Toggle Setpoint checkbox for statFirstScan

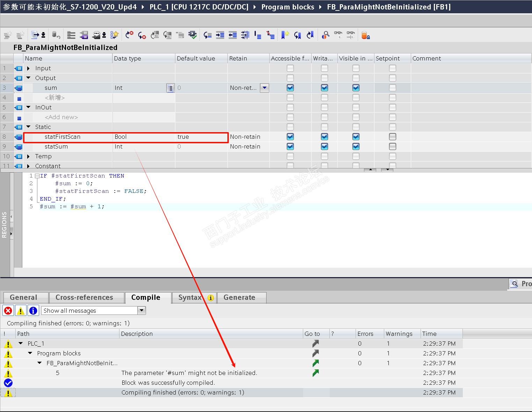pyautogui.click(x=393, y=137)
